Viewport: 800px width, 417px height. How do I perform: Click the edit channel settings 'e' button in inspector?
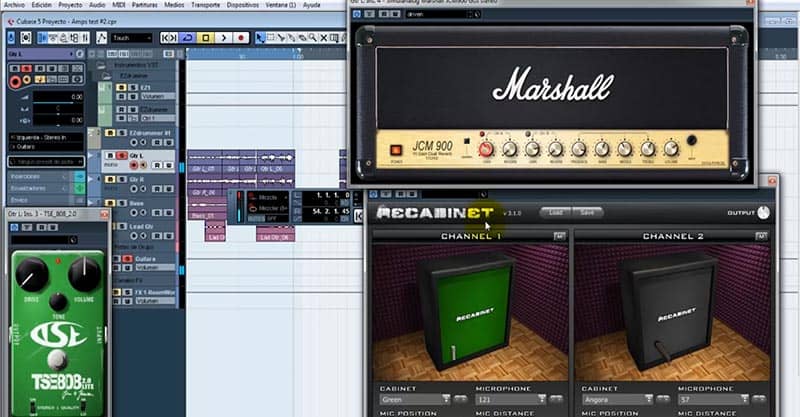pos(80,54)
